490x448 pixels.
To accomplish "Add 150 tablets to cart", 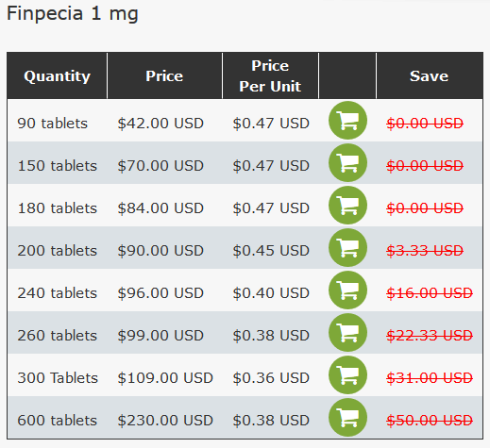I will point(347,163).
